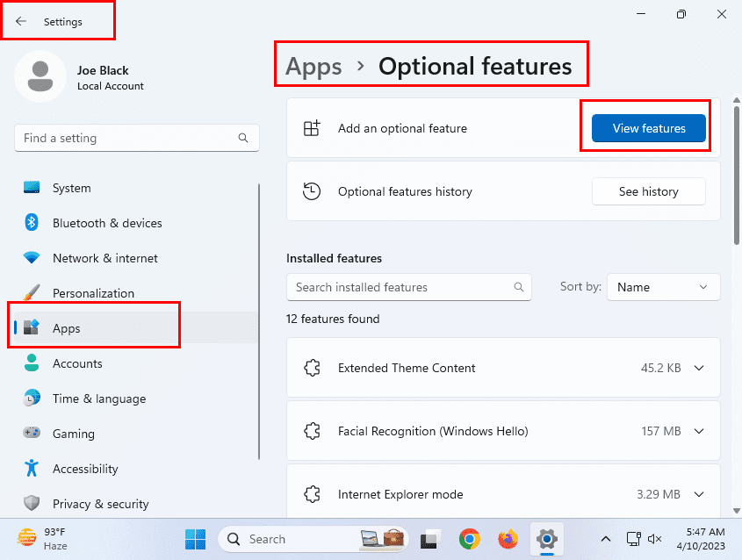Screen dimensions: 742x560
Task: Open Task View from the taskbar
Action: point(430,539)
